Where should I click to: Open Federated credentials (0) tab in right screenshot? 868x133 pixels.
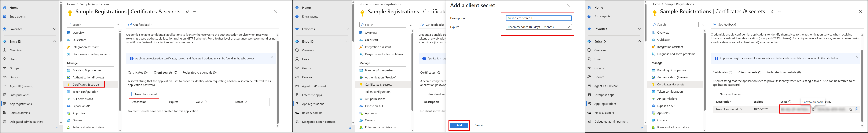(783, 72)
